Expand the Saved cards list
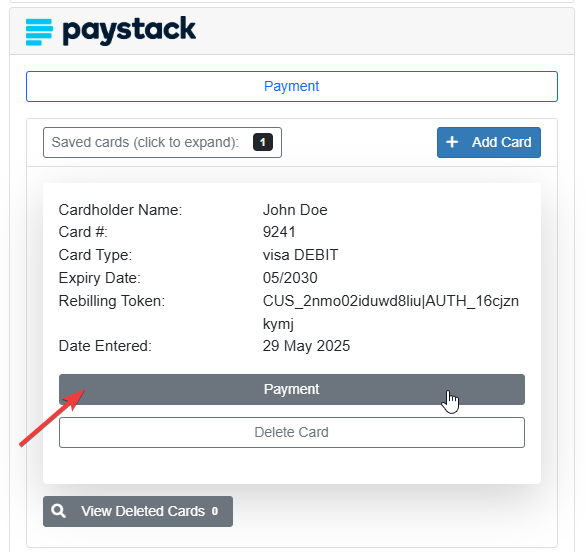Image resolution: width=586 pixels, height=552 pixels. (162, 142)
